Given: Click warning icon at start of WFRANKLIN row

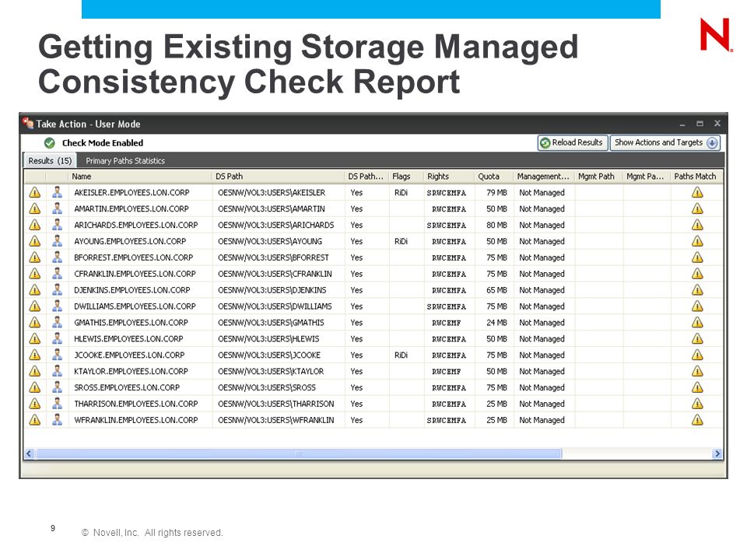Looking at the screenshot, I should pyautogui.click(x=35, y=420).
